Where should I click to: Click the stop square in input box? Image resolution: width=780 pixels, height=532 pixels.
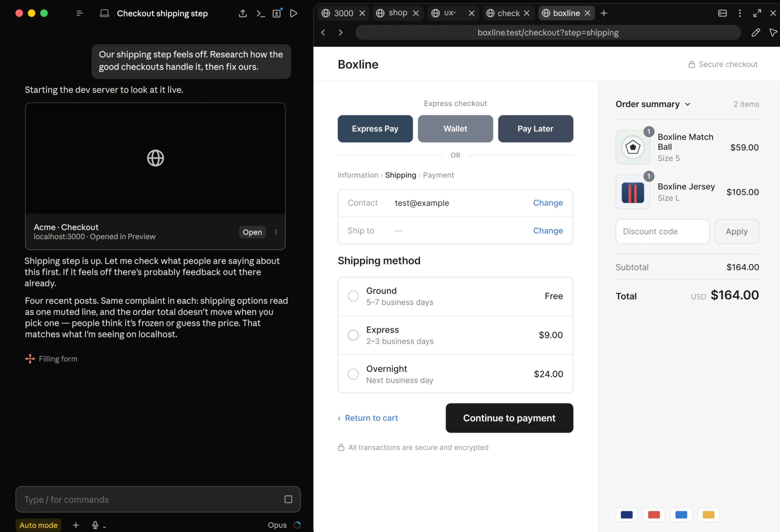click(x=288, y=499)
